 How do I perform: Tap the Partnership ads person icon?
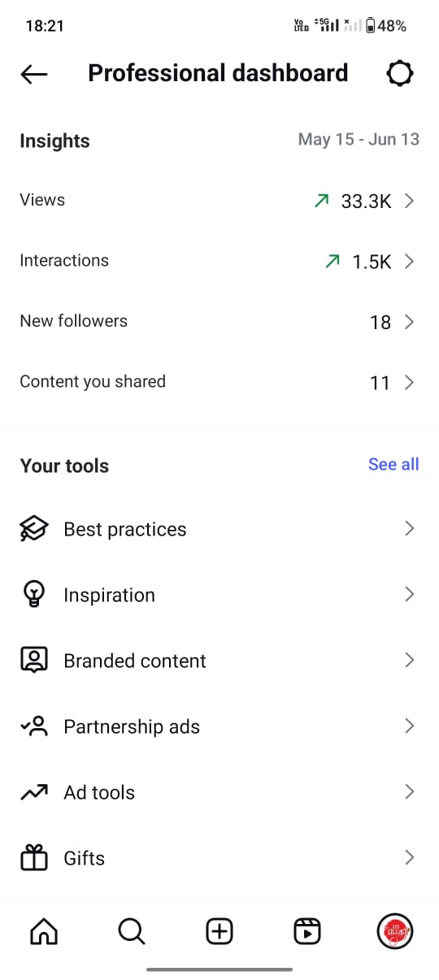pos(34,726)
